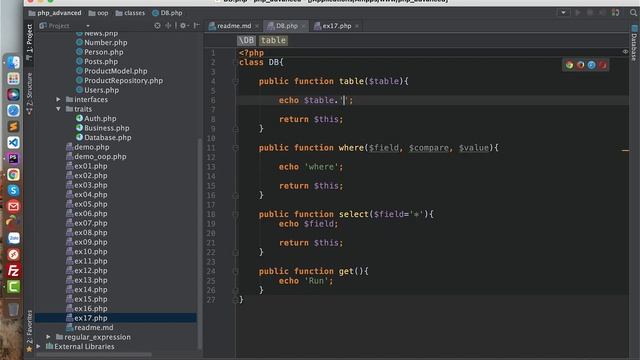Click warning marker on editor error stripe
This screenshot has height=360, width=640.
(x=625, y=151)
